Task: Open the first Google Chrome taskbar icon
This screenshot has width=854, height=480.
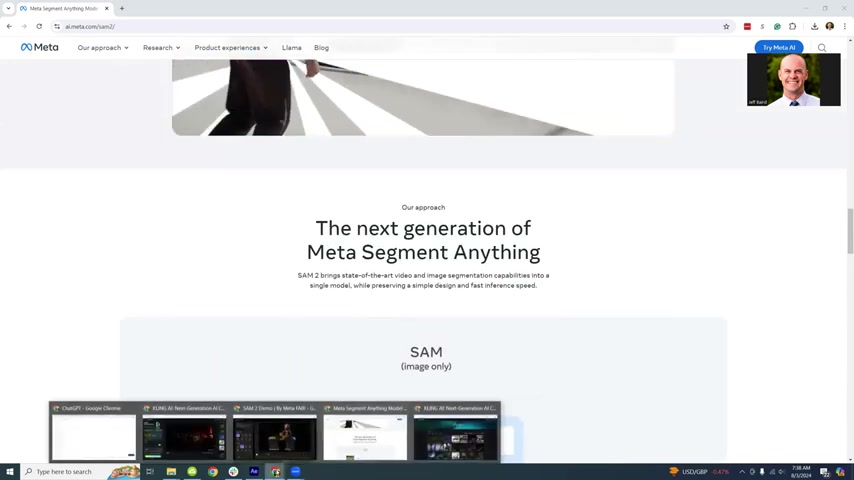Action: (212, 472)
